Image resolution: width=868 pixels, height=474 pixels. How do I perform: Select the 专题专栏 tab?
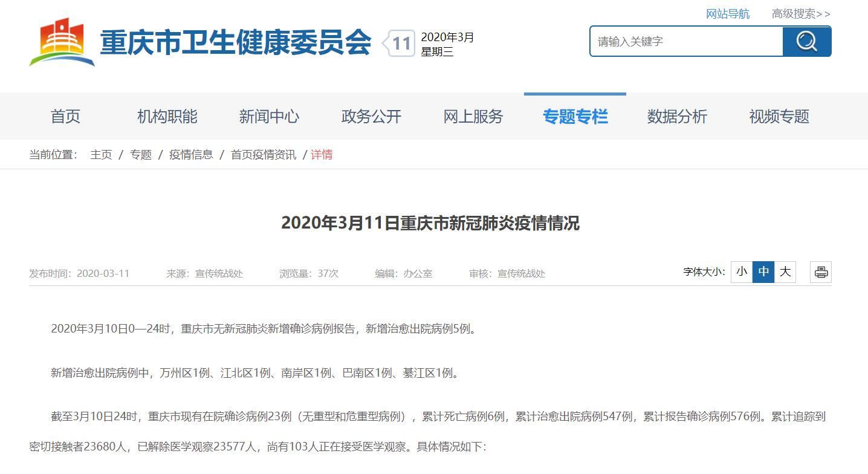pos(575,117)
